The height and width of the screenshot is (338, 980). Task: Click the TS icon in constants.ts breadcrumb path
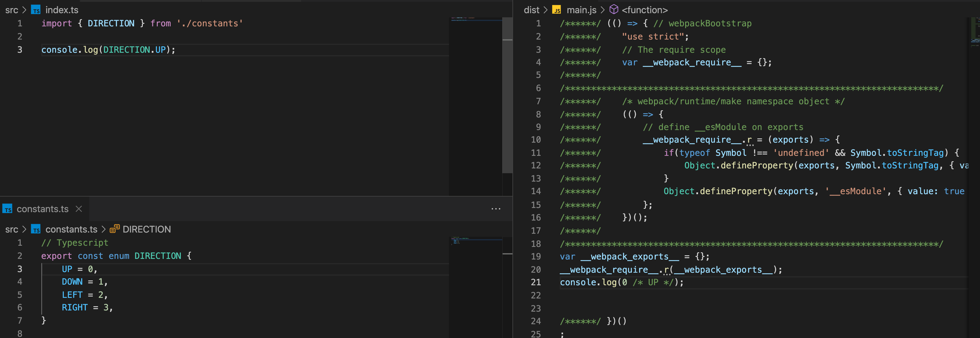click(x=36, y=229)
